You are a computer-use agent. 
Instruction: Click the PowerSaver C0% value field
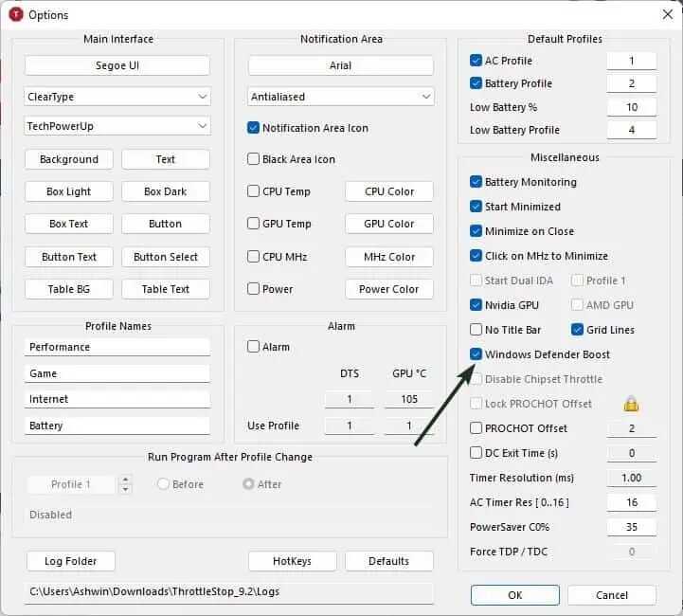pyautogui.click(x=631, y=527)
